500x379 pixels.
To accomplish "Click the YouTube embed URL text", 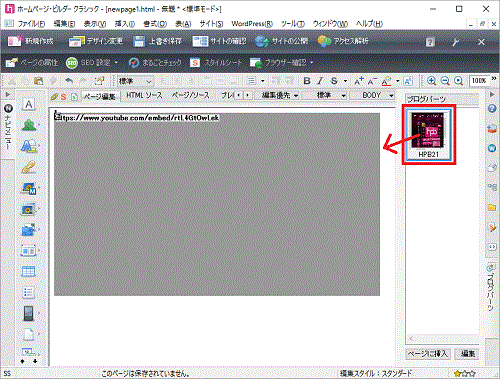I will 137,118.
